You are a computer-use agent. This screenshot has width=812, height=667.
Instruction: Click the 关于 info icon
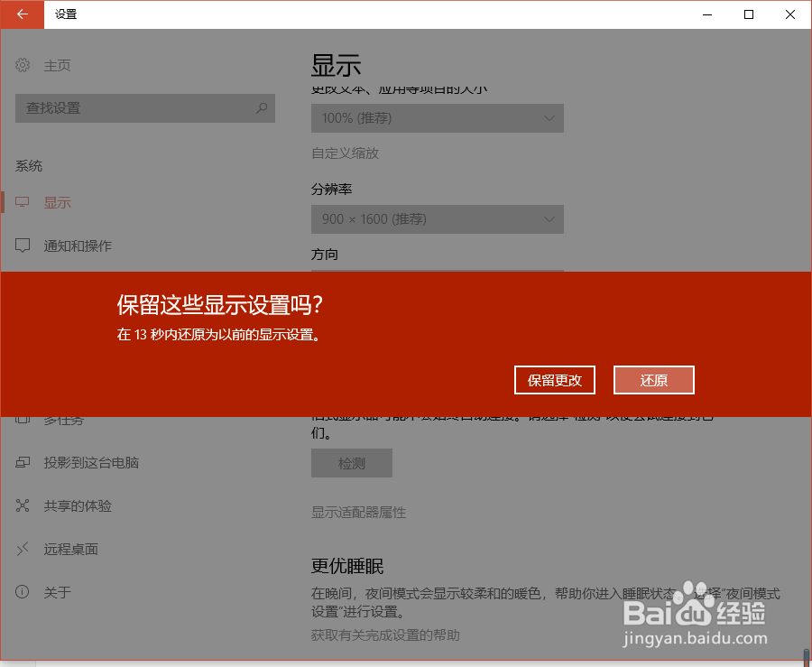[x=22, y=592]
